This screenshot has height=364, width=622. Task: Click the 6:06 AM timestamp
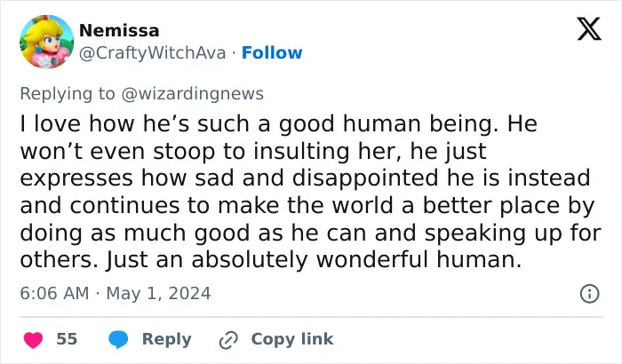54,294
